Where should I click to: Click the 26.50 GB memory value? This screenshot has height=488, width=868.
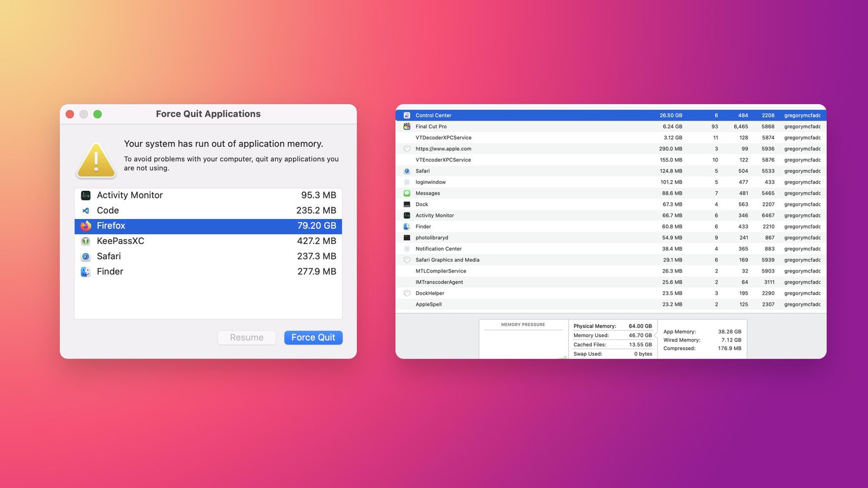pyautogui.click(x=671, y=115)
